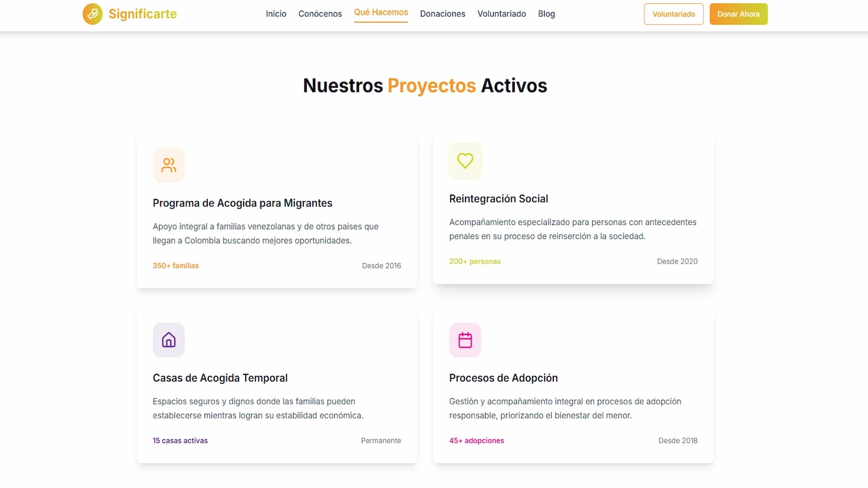Click the Voluntariado outlined button
Viewport: 868px width, 488px height.
point(673,14)
